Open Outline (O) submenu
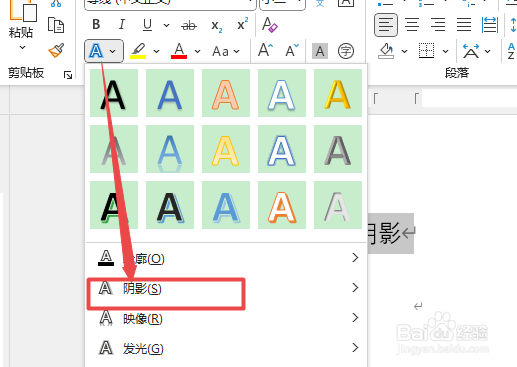517x367 pixels. [226, 258]
